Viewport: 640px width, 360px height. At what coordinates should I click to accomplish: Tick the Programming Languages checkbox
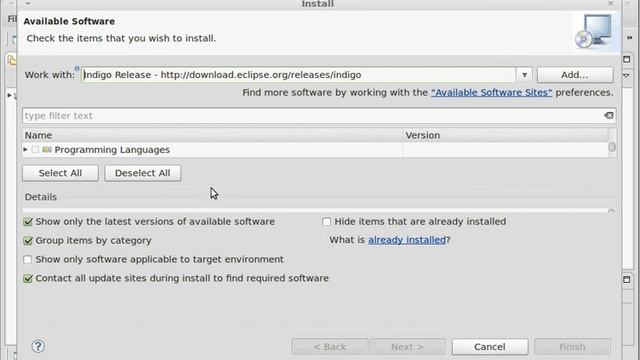click(x=35, y=150)
